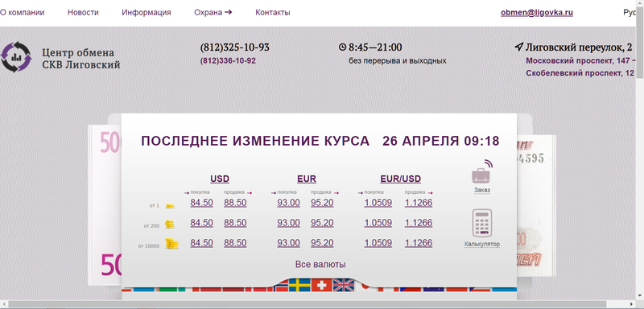Click the Калькулятор label link
This screenshot has height=309, width=644.
pyautogui.click(x=482, y=244)
